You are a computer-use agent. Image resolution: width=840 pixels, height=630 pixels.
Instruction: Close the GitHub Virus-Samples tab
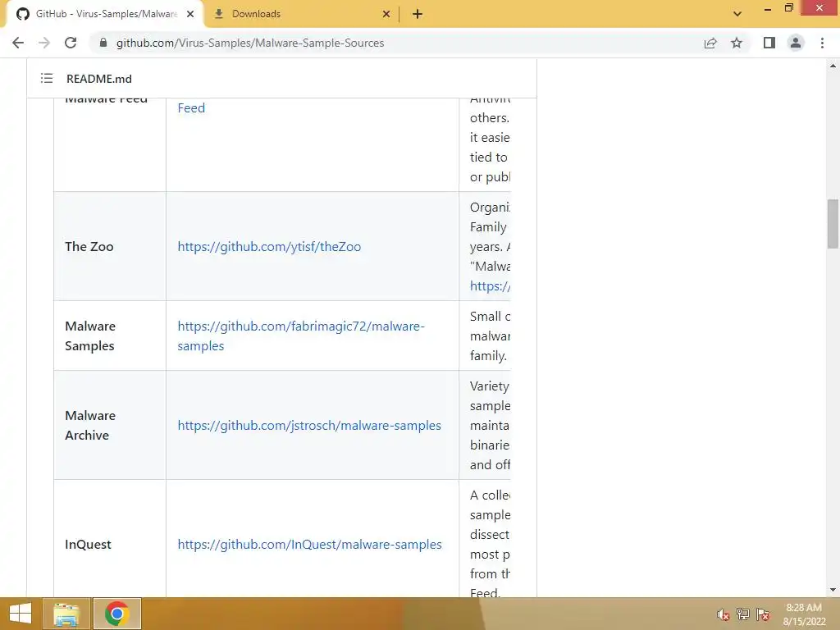click(x=190, y=14)
